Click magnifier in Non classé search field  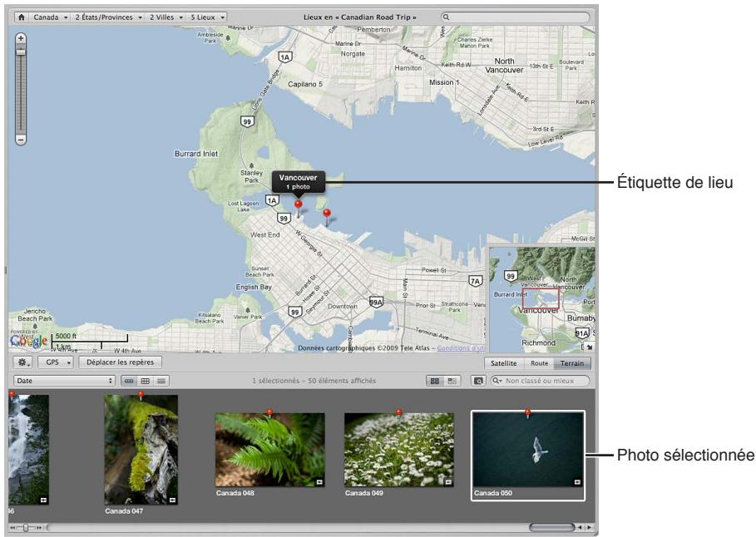tap(497, 381)
